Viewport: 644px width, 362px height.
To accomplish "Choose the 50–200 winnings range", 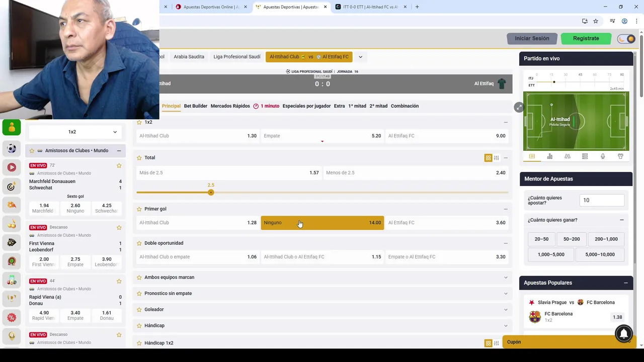I will coord(572,239).
